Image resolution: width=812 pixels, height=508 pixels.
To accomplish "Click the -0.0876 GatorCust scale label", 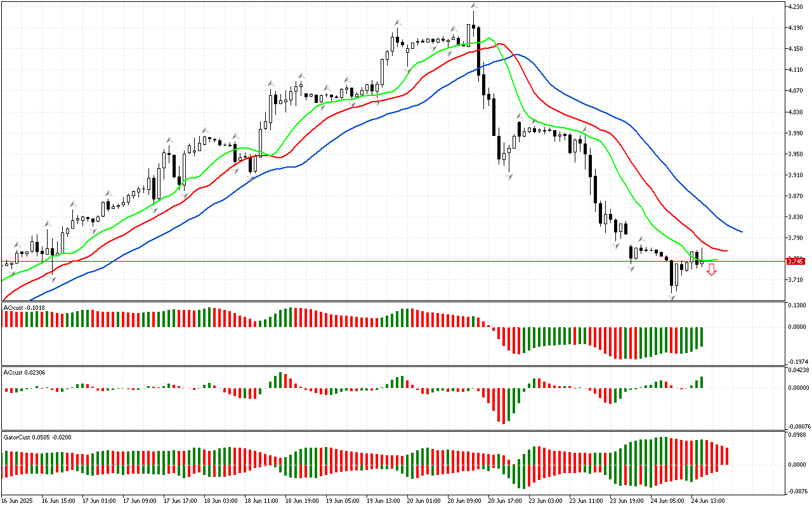I will [x=796, y=491].
